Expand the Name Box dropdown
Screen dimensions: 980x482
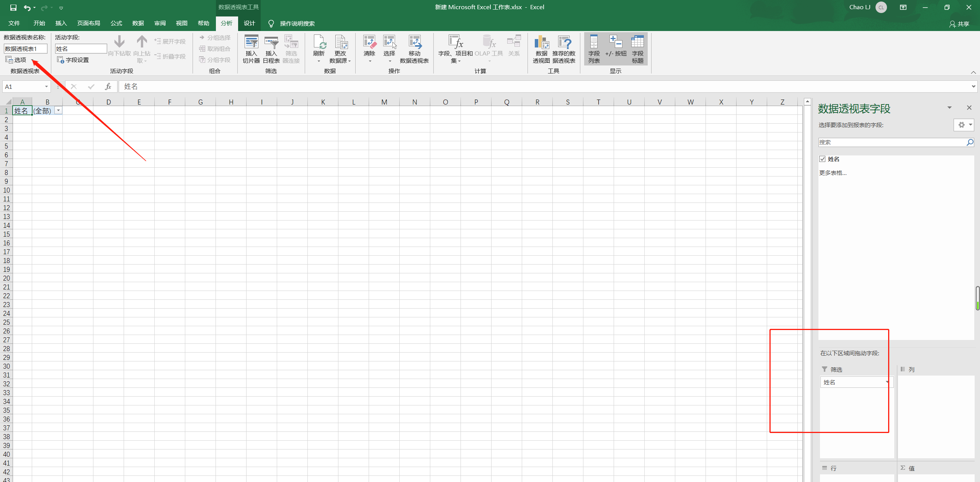tap(46, 87)
